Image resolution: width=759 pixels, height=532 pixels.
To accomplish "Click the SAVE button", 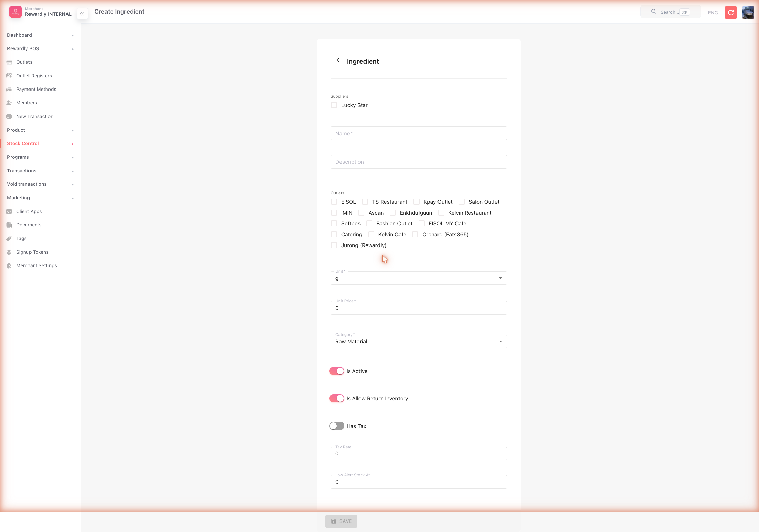I will tap(341, 521).
